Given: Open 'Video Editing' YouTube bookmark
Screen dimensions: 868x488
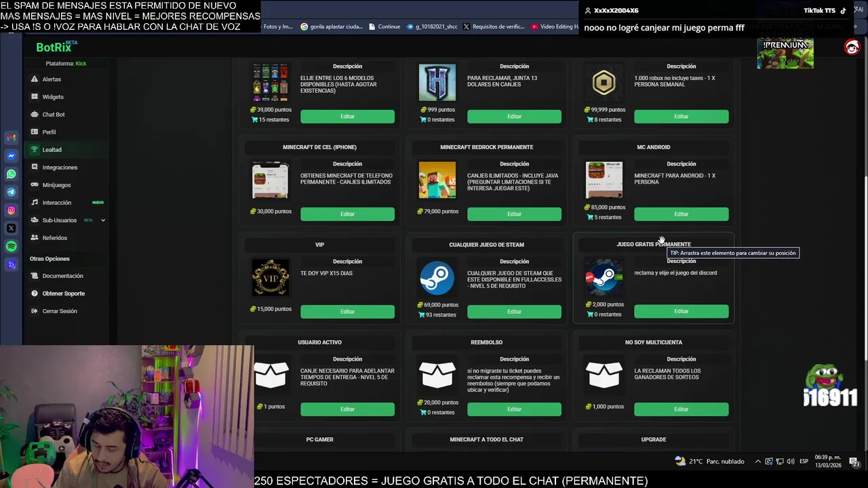Looking at the screenshot, I should pos(555,26).
